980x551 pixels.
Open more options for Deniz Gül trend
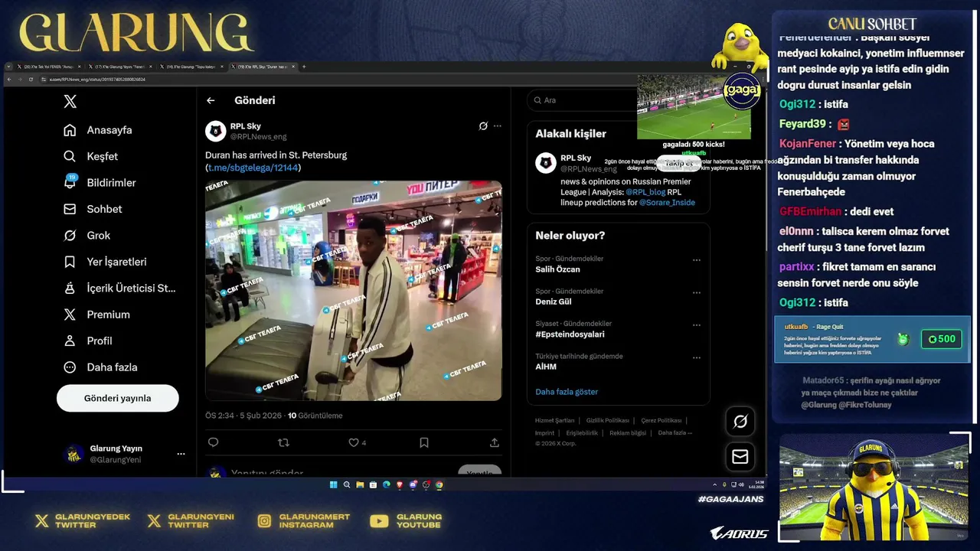pos(697,292)
